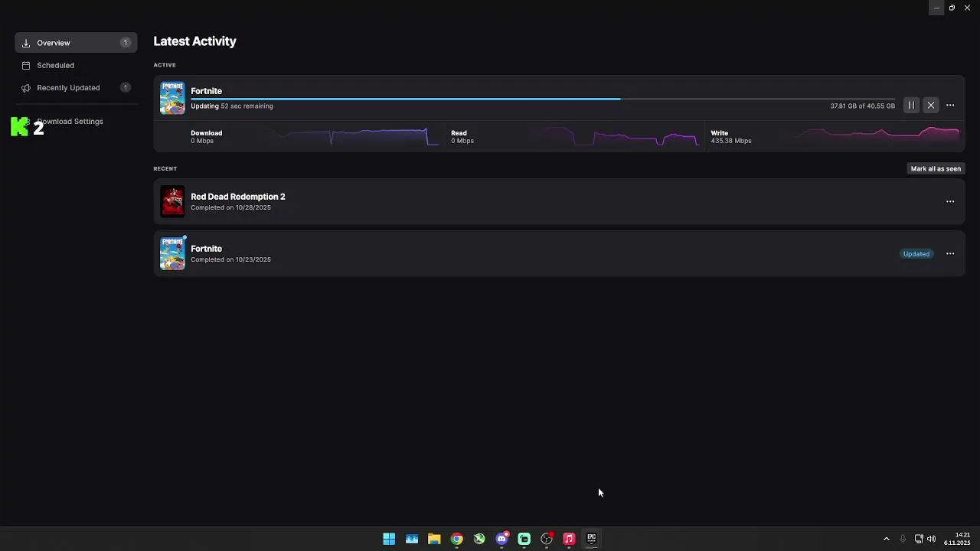Open more options for the updating Fortnite

coord(950,106)
